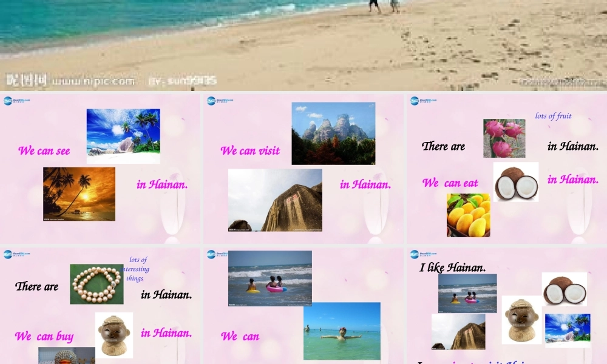Viewport: 607px width, 364px height.
Task: Click the 'We can visit' text
Action: (250, 150)
